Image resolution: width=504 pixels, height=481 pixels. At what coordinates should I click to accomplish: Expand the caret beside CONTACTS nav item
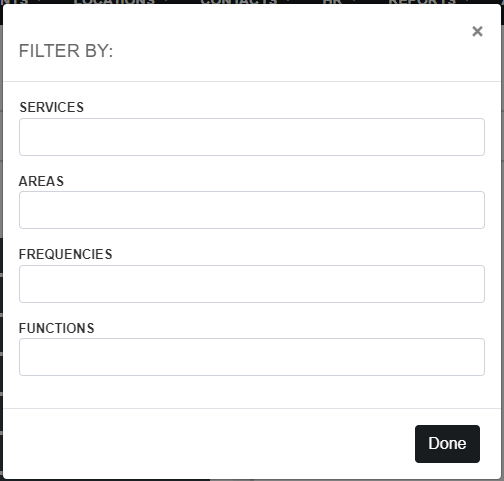[288, 2]
